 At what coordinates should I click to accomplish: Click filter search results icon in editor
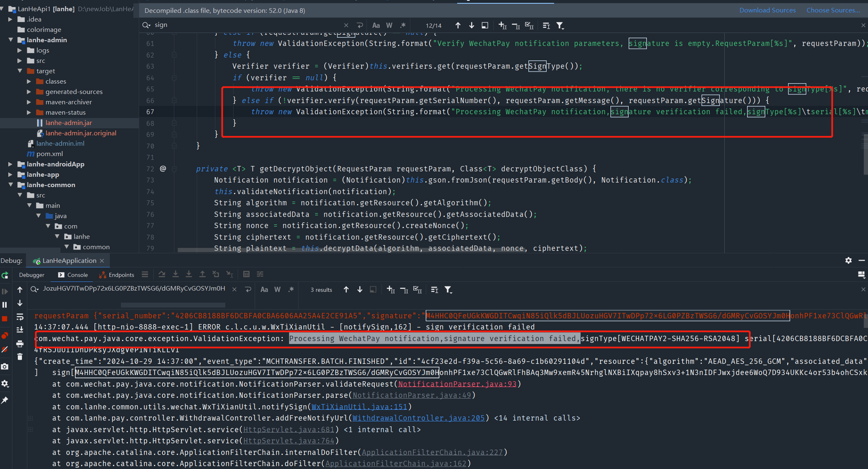(560, 25)
